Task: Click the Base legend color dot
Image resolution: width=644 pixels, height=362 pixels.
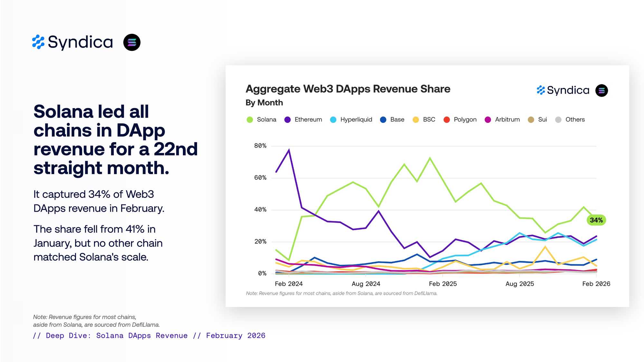Action: [383, 120]
